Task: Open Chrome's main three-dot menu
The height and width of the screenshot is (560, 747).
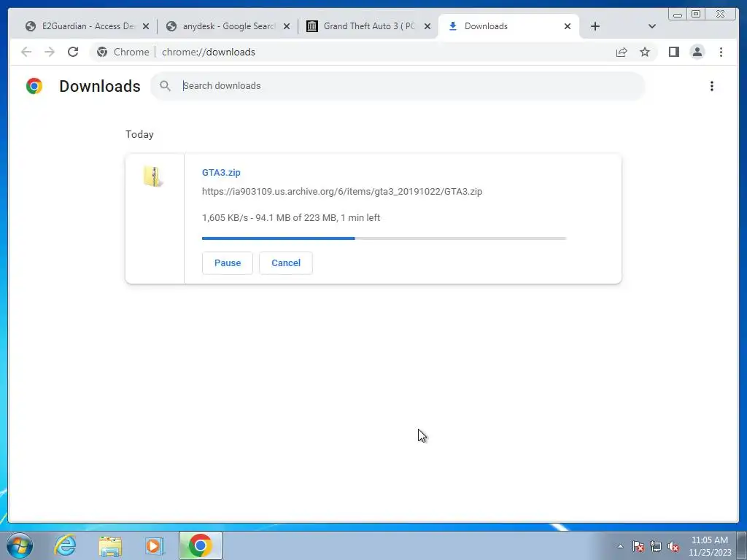Action: pos(721,52)
